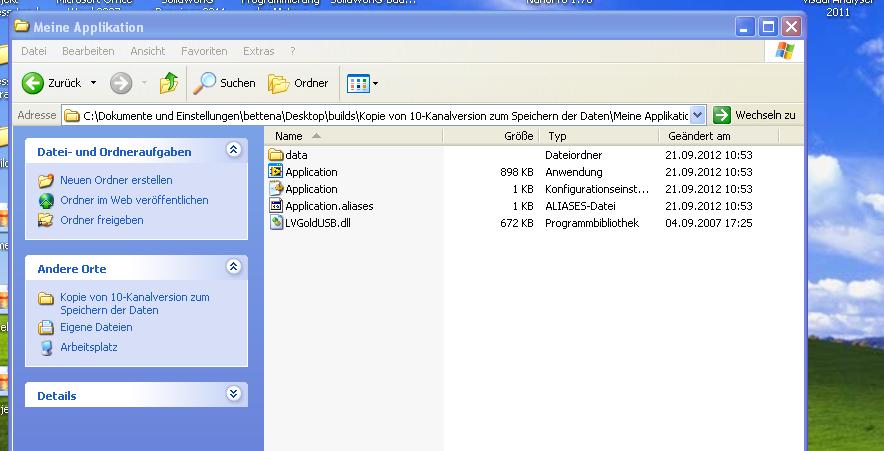The width and height of the screenshot is (884, 451).
Task: Toggle the Ordner folder pane button
Action: point(298,83)
